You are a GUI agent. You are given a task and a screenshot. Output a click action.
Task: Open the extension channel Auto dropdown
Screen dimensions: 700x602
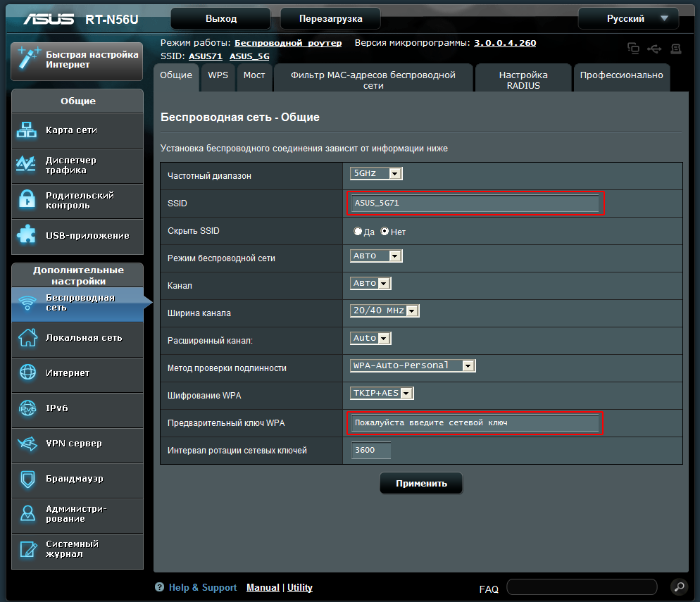coord(370,338)
